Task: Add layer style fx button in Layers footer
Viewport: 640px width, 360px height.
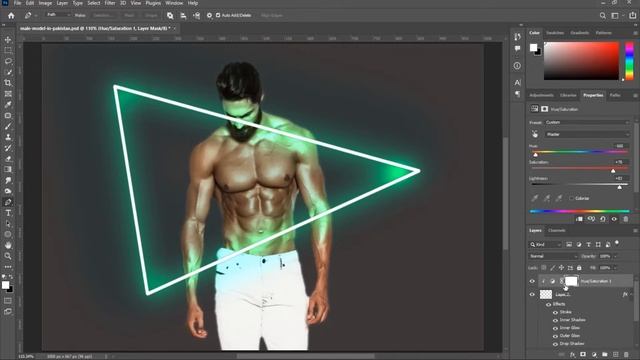Action: click(572, 355)
